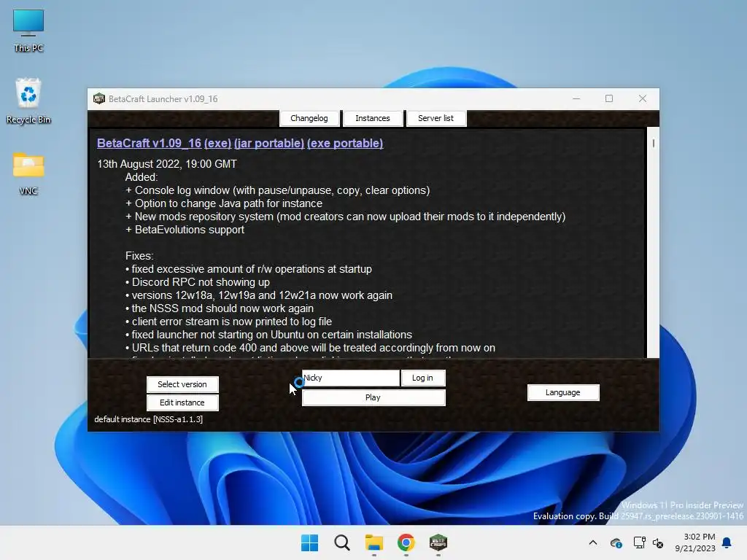Click 'New mods repository system' line
The height and width of the screenshot is (560, 747).
[345, 217]
